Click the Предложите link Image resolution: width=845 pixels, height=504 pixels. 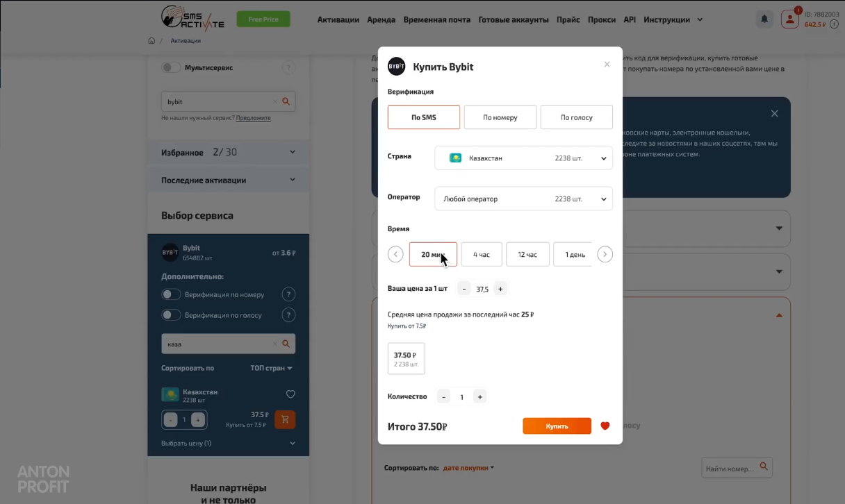click(254, 118)
